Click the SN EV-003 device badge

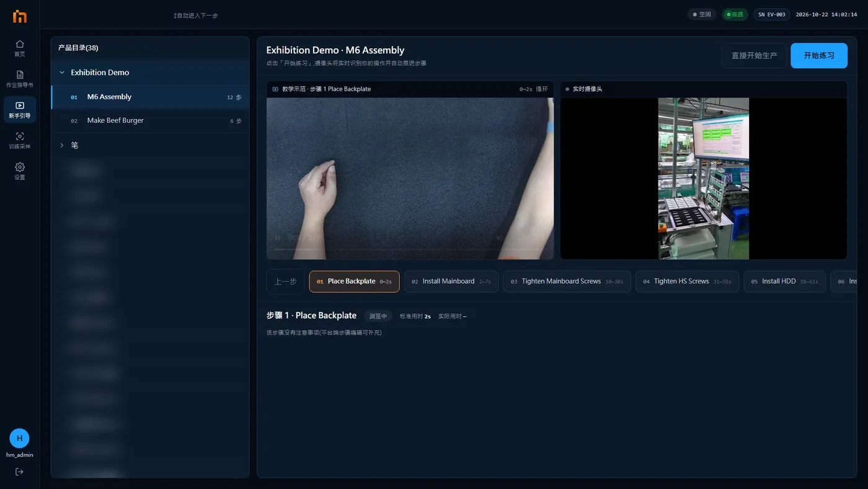point(771,14)
